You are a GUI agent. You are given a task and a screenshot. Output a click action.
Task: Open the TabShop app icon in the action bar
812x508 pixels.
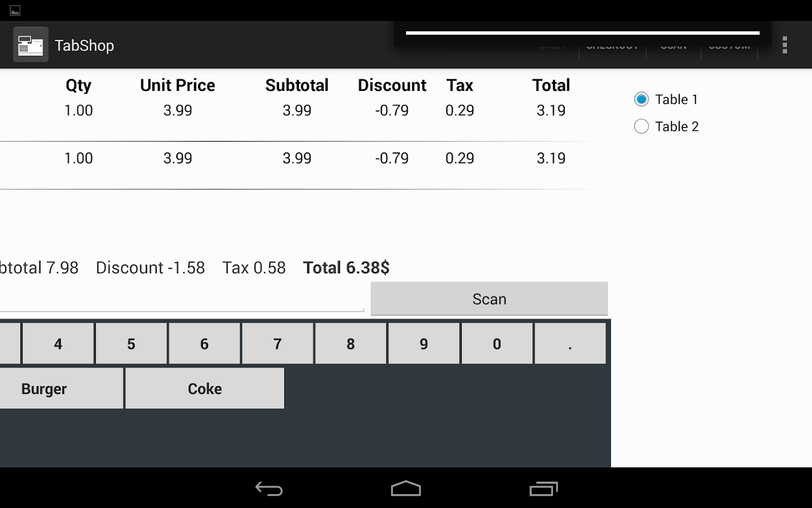click(30, 45)
